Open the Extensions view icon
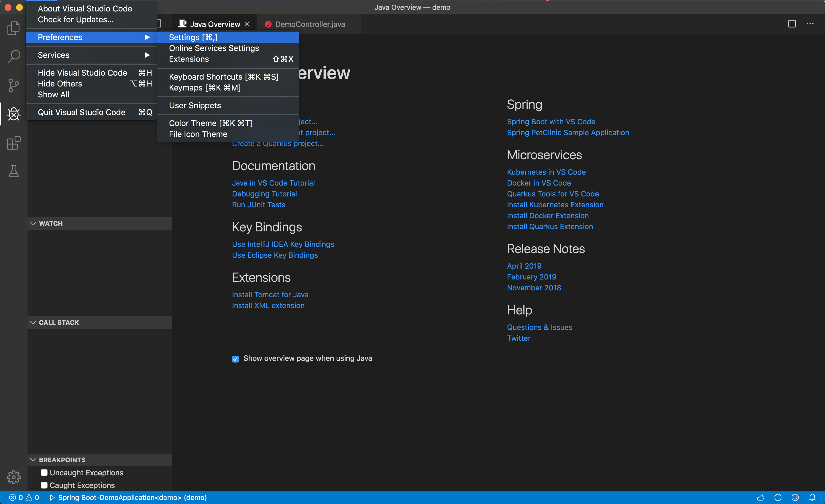The width and height of the screenshot is (825, 504). point(13,143)
